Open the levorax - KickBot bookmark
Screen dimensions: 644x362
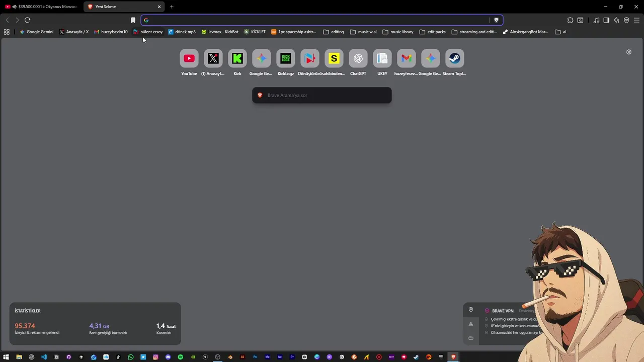point(220,32)
